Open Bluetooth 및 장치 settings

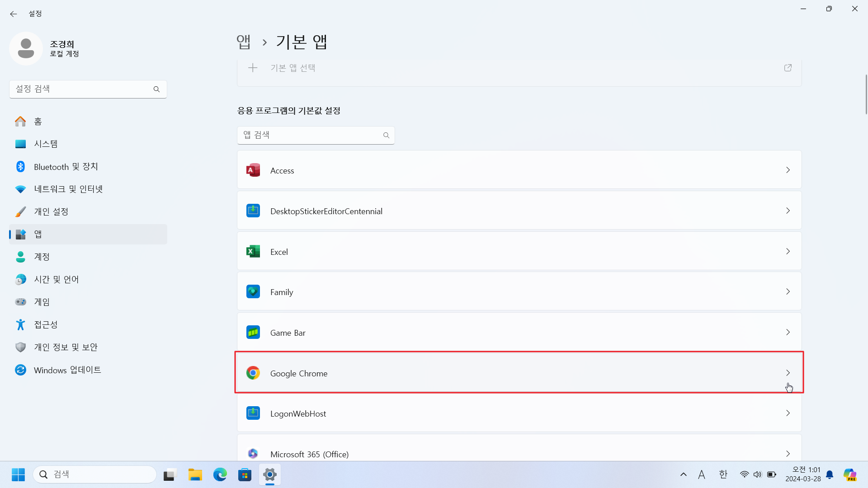coord(88,166)
